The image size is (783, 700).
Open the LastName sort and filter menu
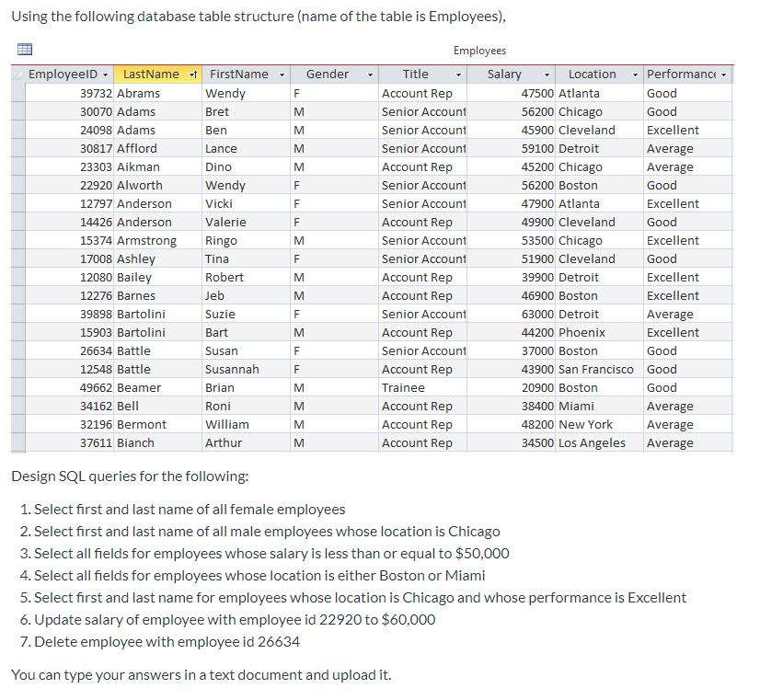190,74
